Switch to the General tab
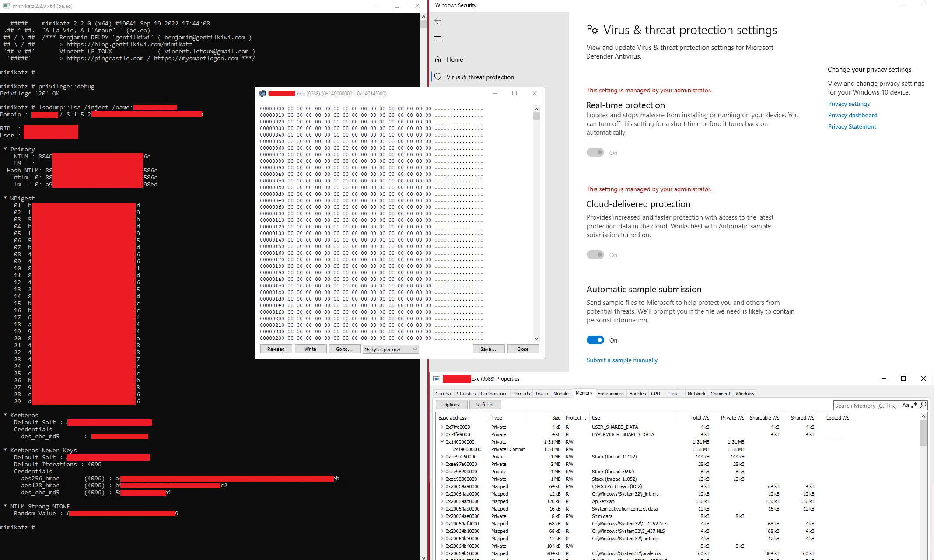 (444, 394)
